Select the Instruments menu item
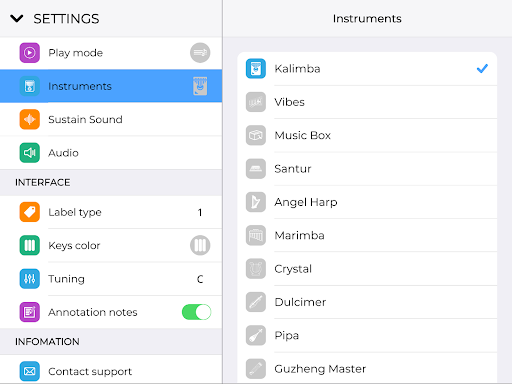The height and width of the screenshot is (384, 512). (111, 86)
